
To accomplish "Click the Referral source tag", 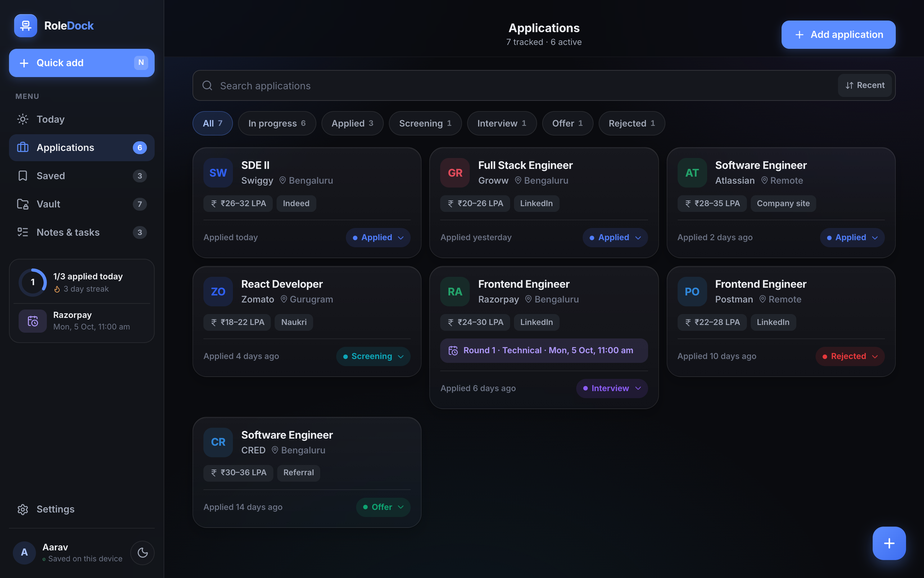I will click(x=298, y=473).
